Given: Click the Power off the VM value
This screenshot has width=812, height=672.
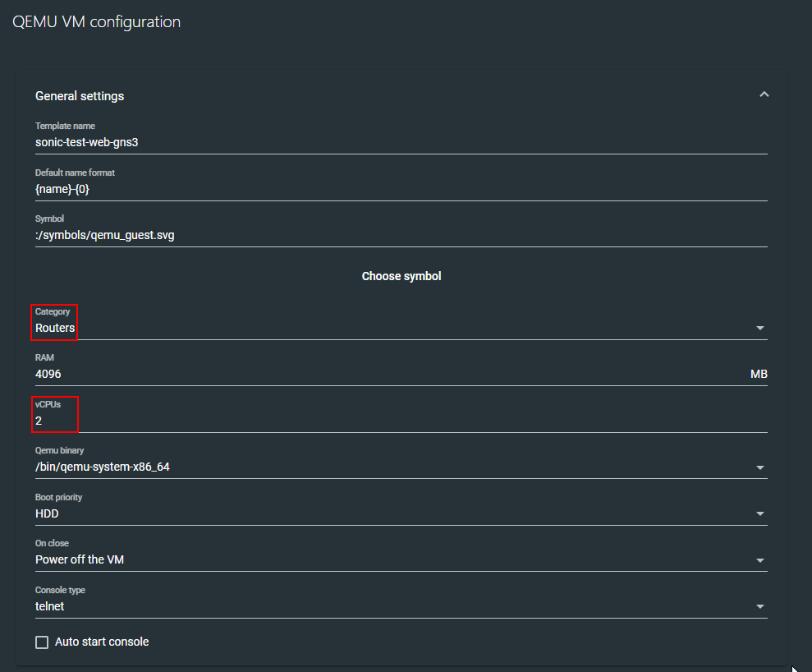Looking at the screenshot, I should click(80, 559).
